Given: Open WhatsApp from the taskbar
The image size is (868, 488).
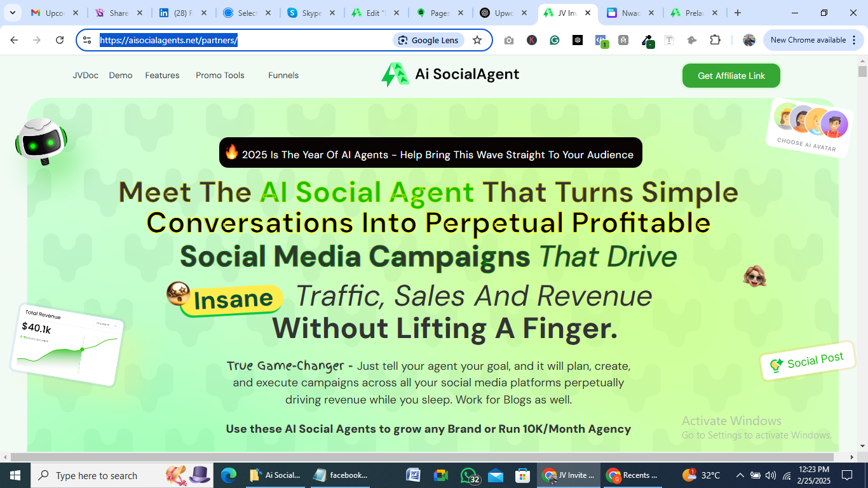Looking at the screenshot, I should tap(470, 475).
